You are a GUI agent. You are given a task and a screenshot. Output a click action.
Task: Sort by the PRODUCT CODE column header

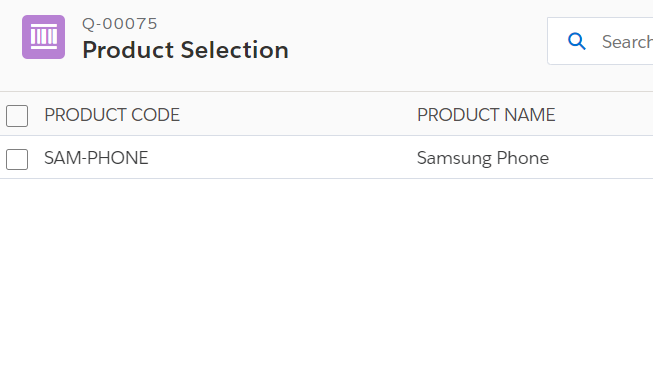tap(112, 115)
